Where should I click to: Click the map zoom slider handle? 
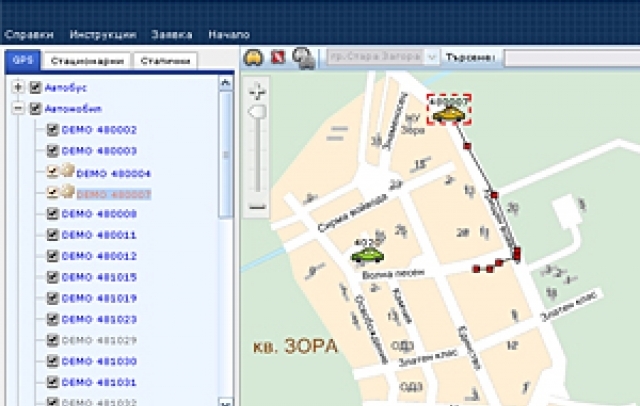coord(258,114)
